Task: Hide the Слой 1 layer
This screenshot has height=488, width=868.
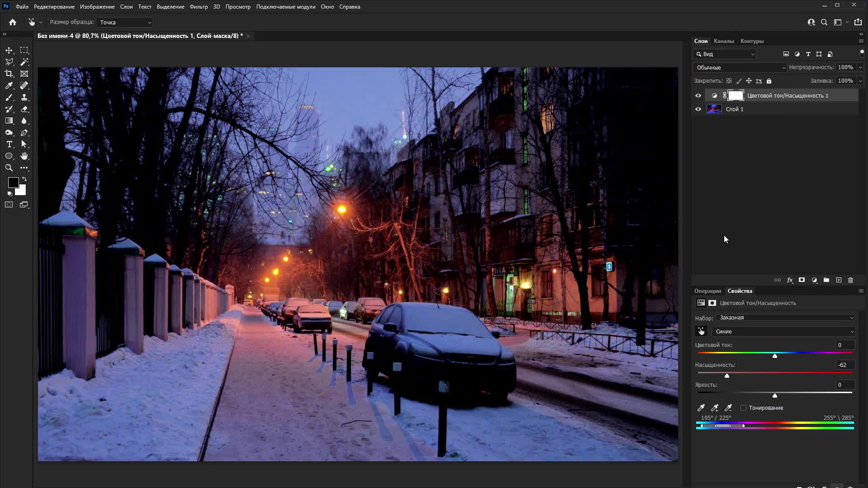Action: pyautogui.click(x=698, y=109)
